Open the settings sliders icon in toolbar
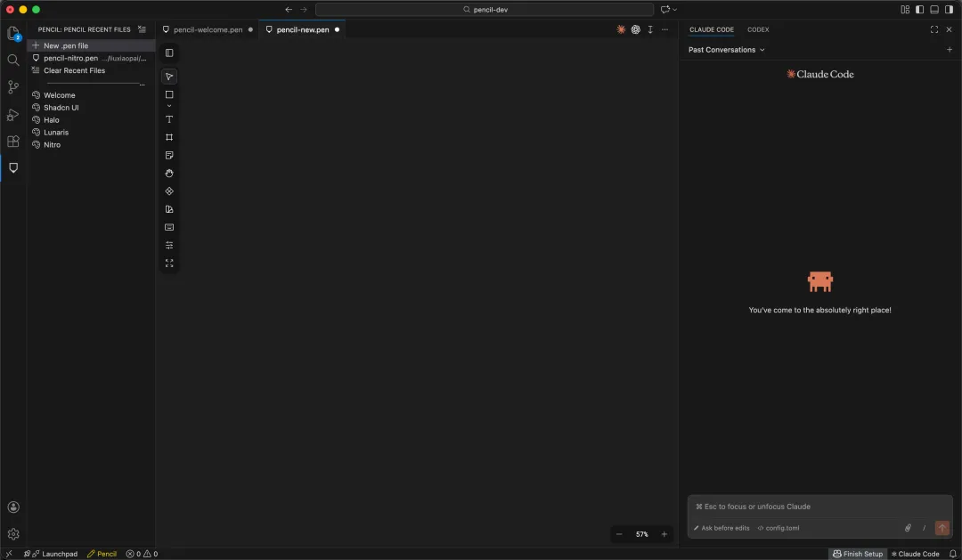The image size is (962, 560). [169, 246]
